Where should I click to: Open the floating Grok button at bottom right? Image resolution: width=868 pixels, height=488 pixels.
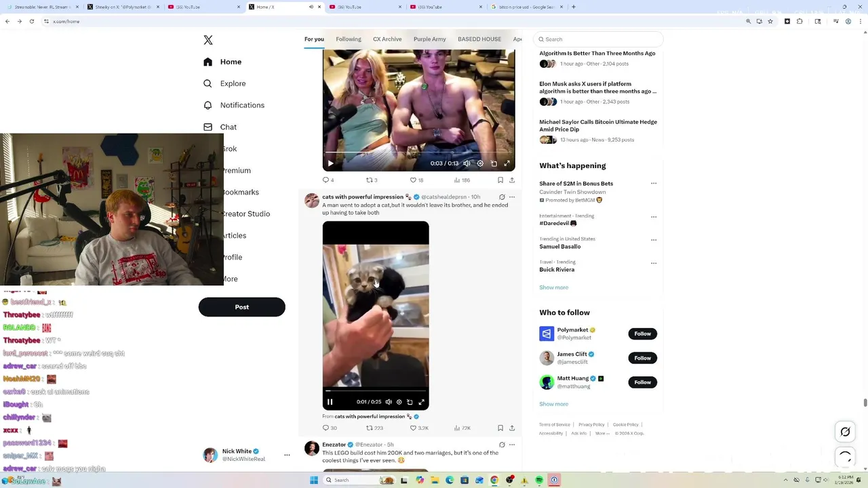point(845,432)
